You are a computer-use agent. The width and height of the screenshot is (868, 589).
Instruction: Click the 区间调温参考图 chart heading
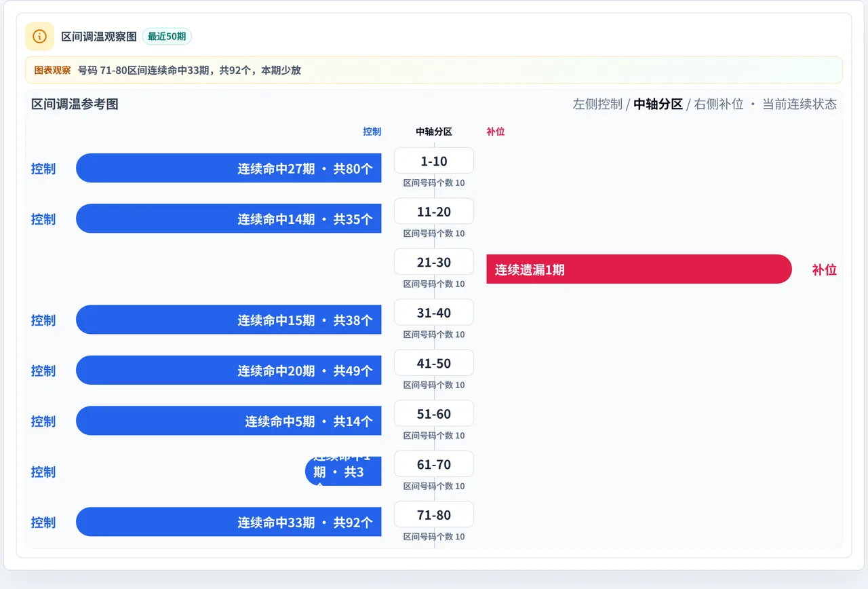[75, 104]
